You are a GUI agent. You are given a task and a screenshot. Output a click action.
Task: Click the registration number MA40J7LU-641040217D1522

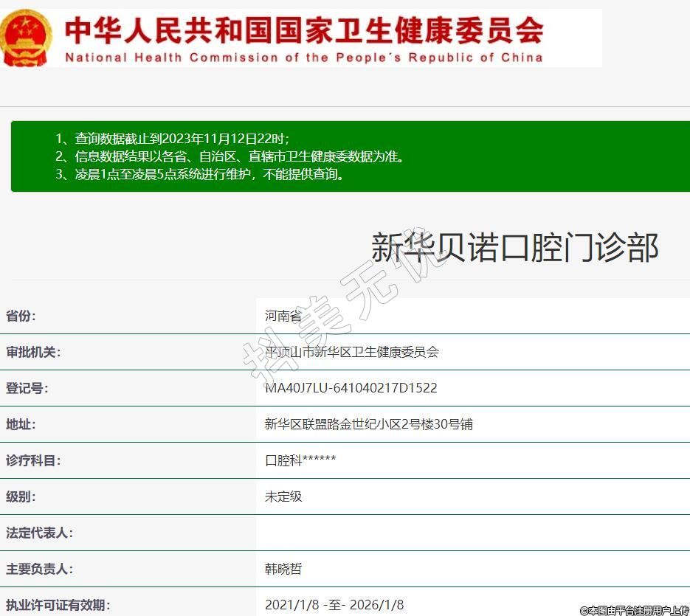351,388
